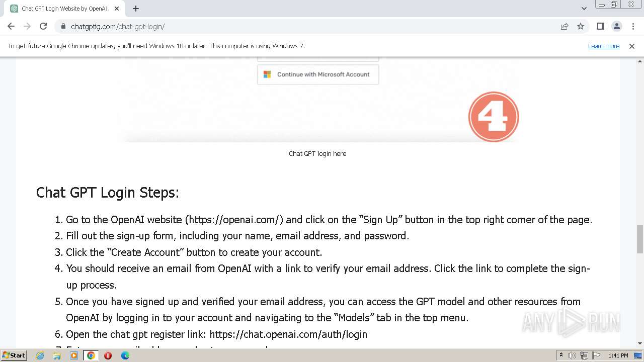Click the vertical scrollbar thumb
Image resolution: width=644 pixels, height=362 pixels.
639,240
